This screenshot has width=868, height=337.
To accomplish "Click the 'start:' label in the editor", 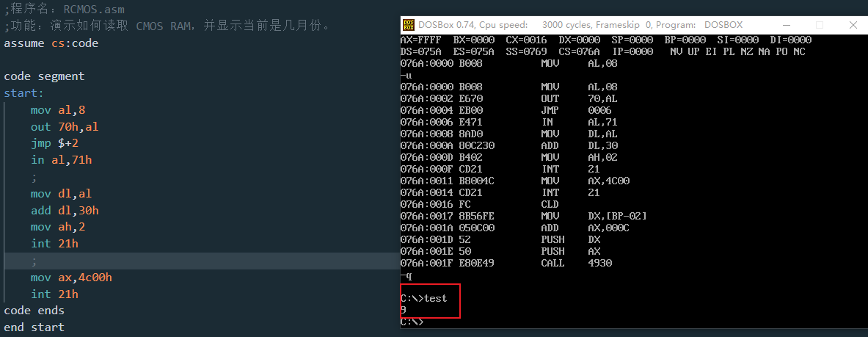I will (23, 93).
